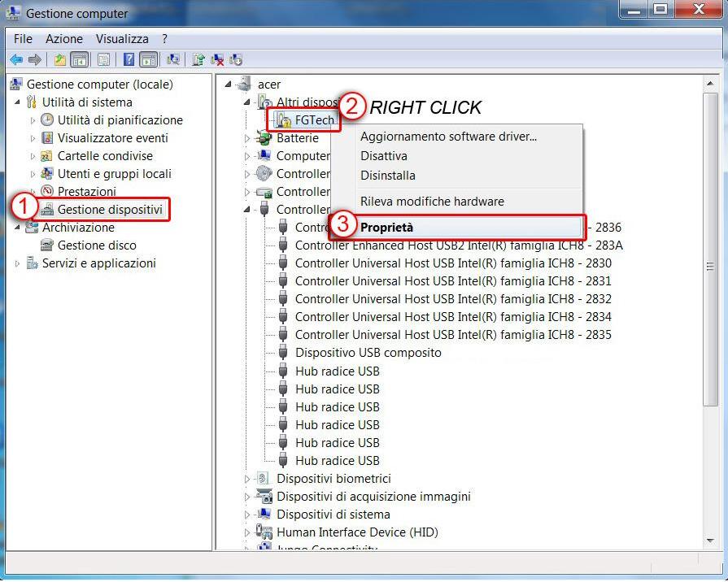Click the toolbar Properties sheet icon
This screenshot has height=582, width=728.
103,59
